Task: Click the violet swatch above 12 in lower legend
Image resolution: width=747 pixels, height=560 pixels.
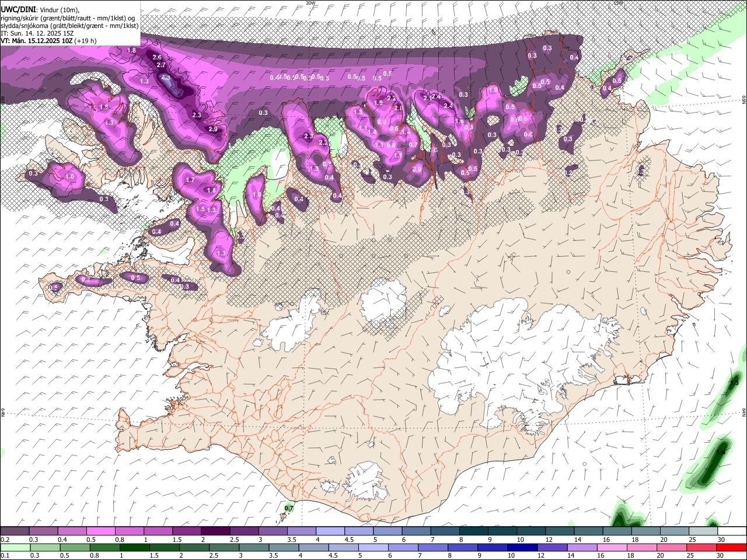Action: 553,547
